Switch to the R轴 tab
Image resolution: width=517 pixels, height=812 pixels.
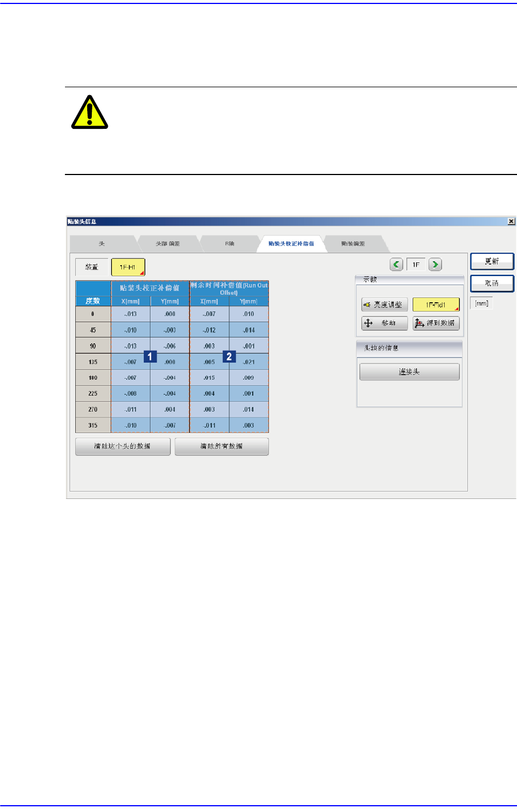click(229, 243)
